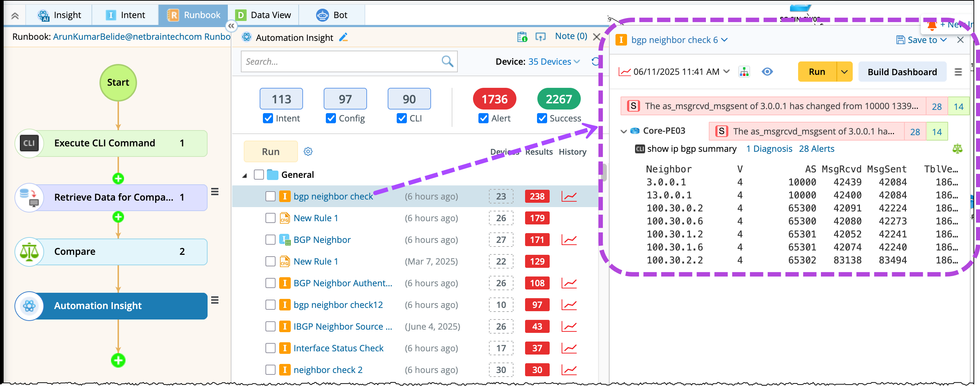Click the search magnifier icon
The image size is (980, 386).
(447, 61)
